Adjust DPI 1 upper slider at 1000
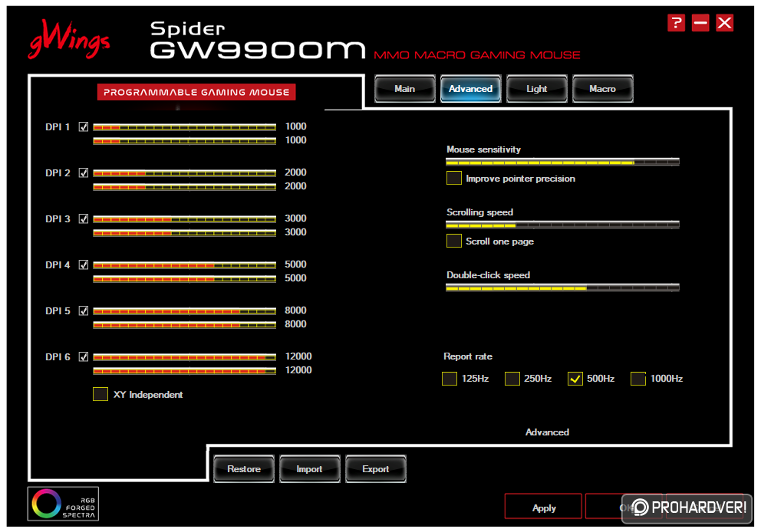761x532 pixels. pyautogui.click(x=184, y=127)
